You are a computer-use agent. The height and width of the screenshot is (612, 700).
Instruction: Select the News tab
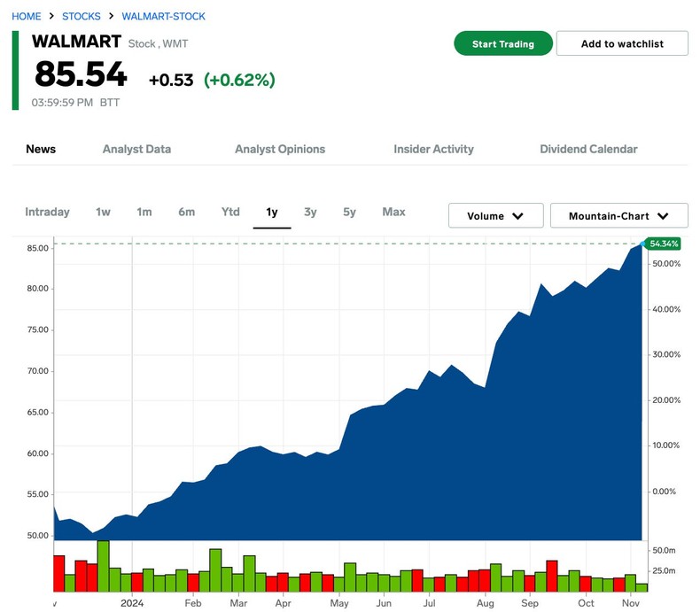pos(41,149)
